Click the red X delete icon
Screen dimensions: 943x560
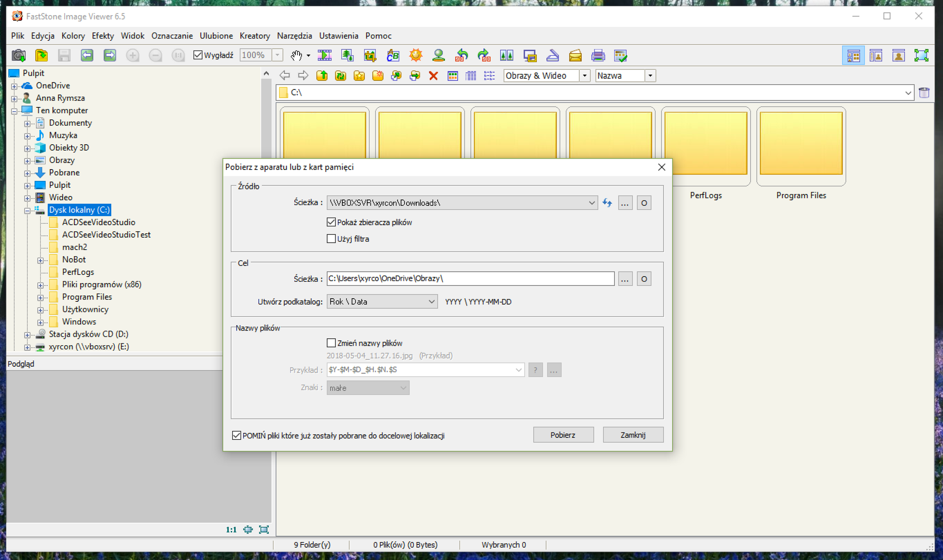(x=433, y=76)
